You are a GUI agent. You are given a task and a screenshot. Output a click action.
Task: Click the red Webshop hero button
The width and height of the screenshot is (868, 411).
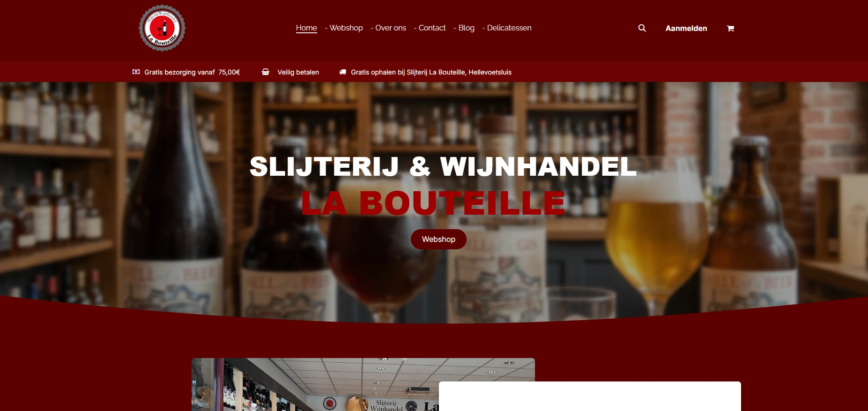pos(438,239)
